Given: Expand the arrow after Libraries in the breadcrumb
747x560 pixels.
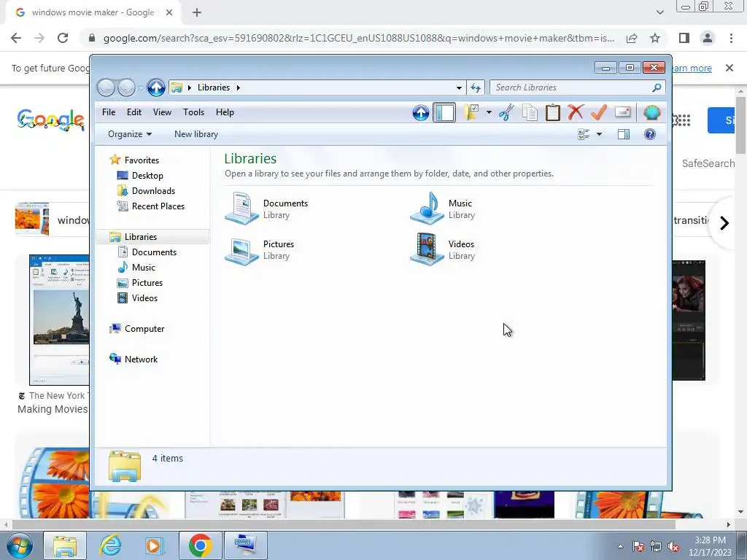Looking at the screenshot, I should point(239,87).
